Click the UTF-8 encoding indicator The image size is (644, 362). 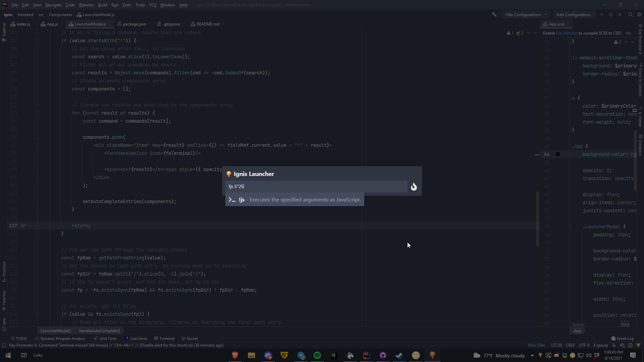(584, 345)
